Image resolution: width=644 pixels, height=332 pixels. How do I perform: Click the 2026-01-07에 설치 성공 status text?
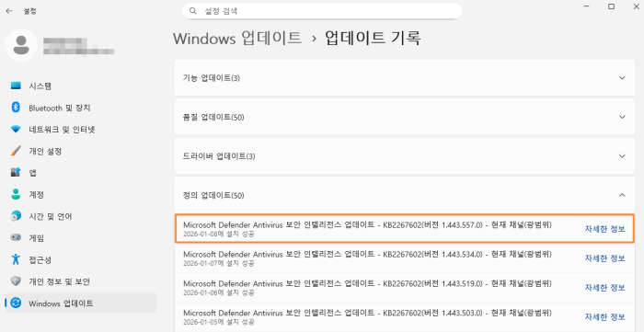219,263
